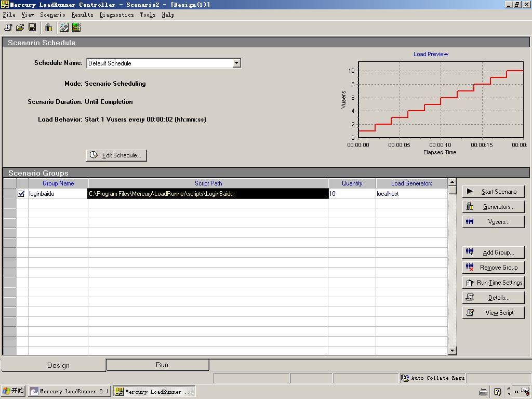
Task: Click the settings icon beside Run-Time Settings
Action: coord(470,283)
